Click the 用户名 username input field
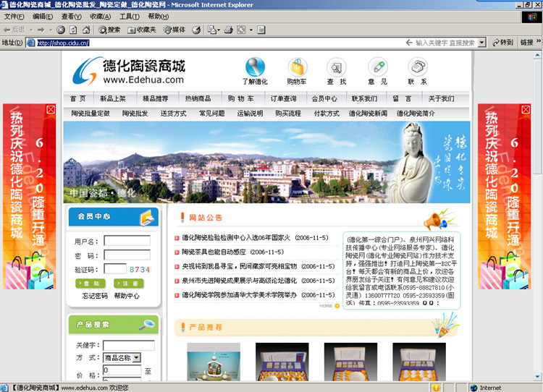This screenshot has height=392, width=543. (127, 241)
